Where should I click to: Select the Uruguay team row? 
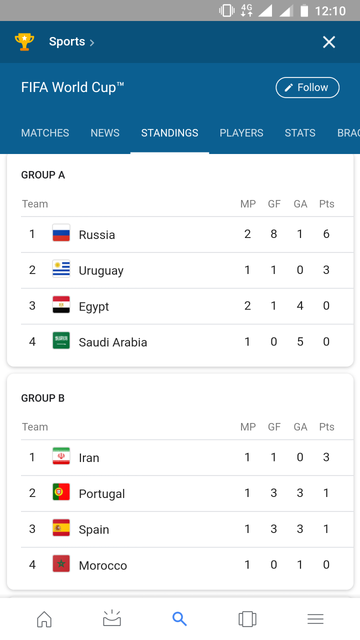(x=187, y=270)
